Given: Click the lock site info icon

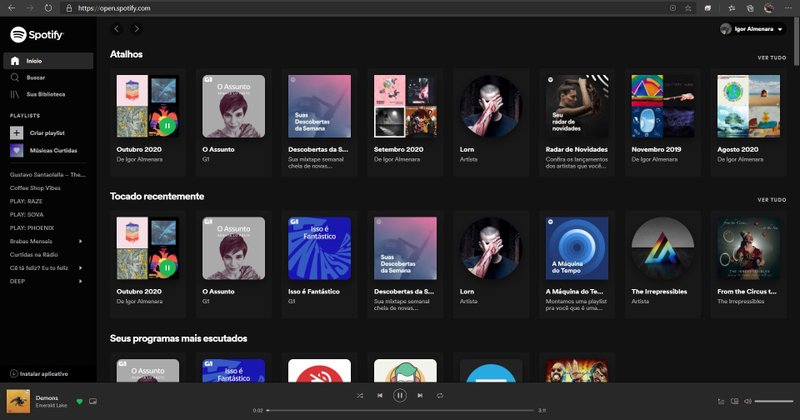Looking at the screenshot, I should click(x=69, y=8).
